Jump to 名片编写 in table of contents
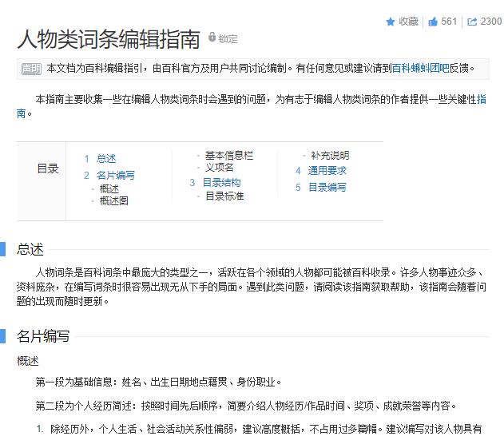The image size is (504, 436). pos(116,176)
